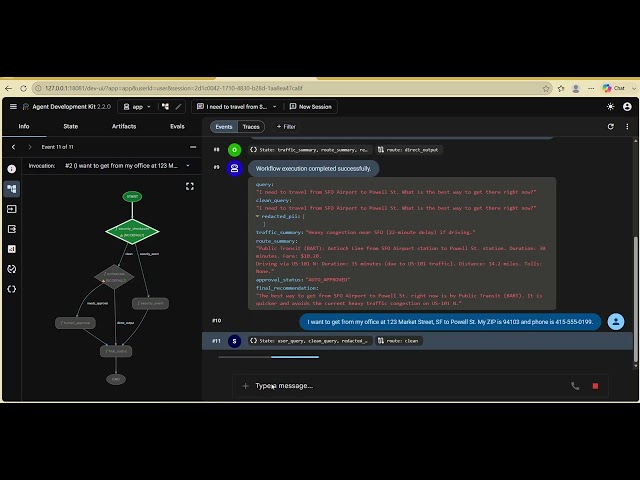Collapse the event details panel with minus
The width and height of the screenshot is (640, 480).
coord(193,147)
